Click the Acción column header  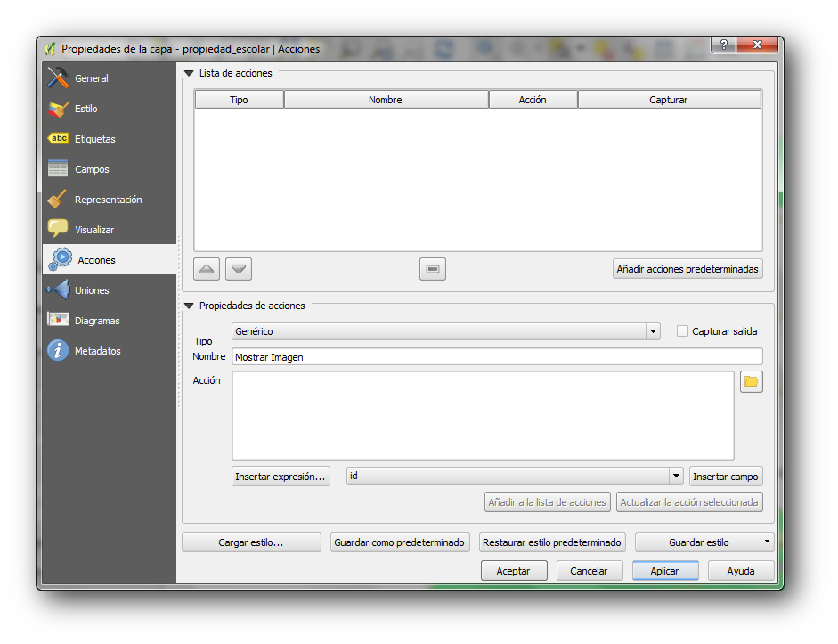(533, 100)
